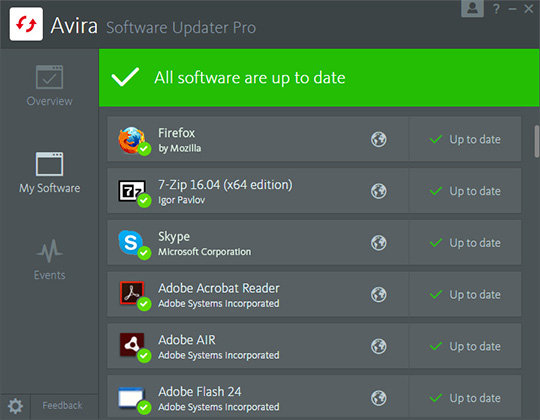Click 'Igor Pavlov' publisher text
The image size is (540, 420).
[x=181, y=200]
